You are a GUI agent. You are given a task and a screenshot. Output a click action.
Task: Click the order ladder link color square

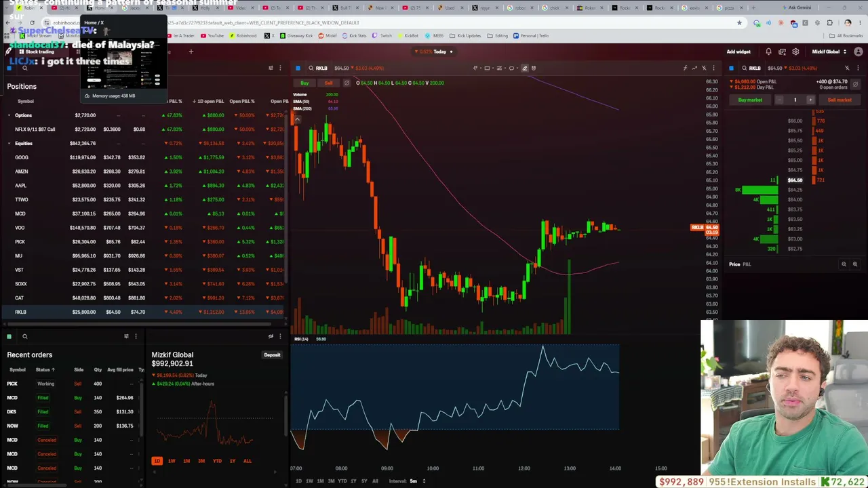tap(731, 68)
